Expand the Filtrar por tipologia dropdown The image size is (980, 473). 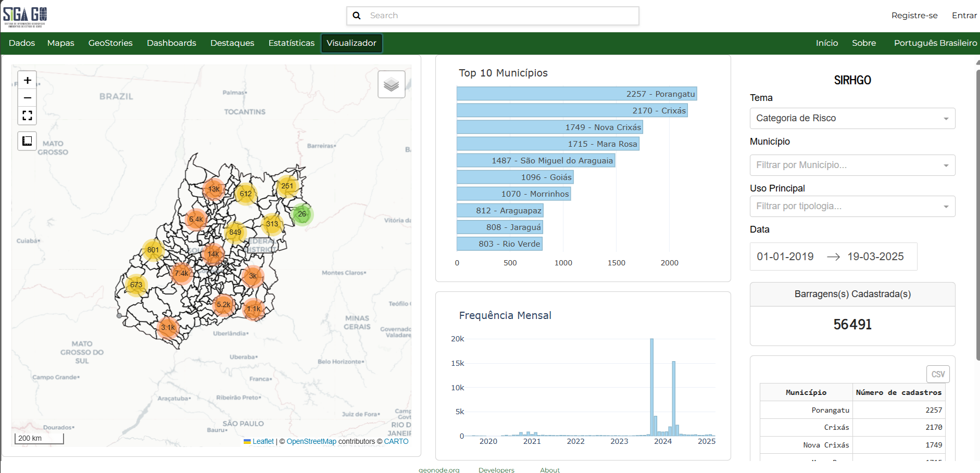(x=852, y=207)
